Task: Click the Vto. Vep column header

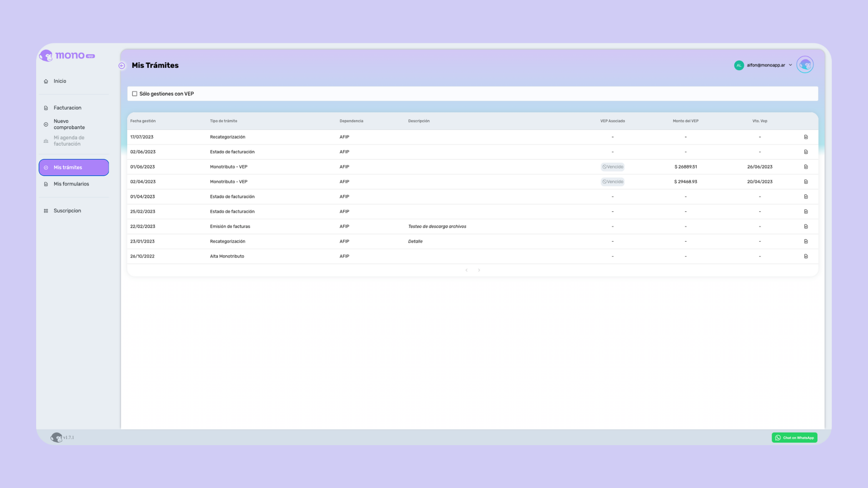Action: [x=759, y=121]
